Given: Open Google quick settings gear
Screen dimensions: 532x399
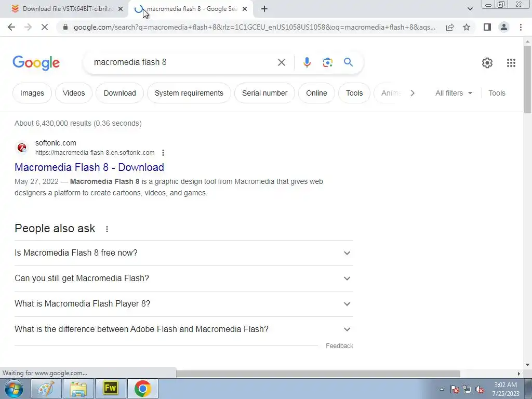Looking at the screenshot, I should pos(487,63).
